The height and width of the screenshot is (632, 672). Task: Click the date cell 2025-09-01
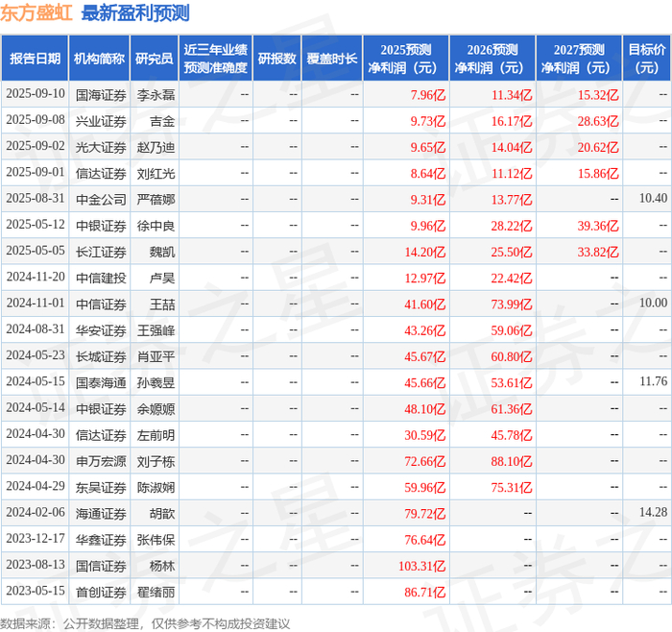point(36,172)
